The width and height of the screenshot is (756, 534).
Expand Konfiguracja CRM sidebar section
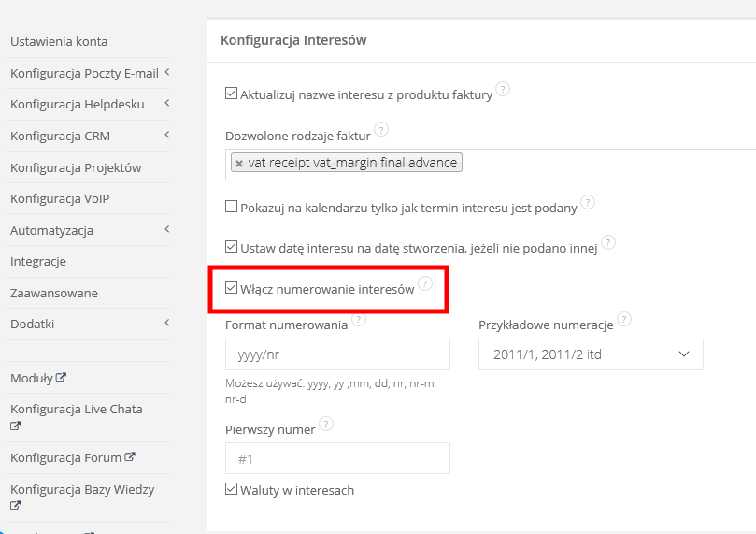pyautogui.click(x=166, y=136)
